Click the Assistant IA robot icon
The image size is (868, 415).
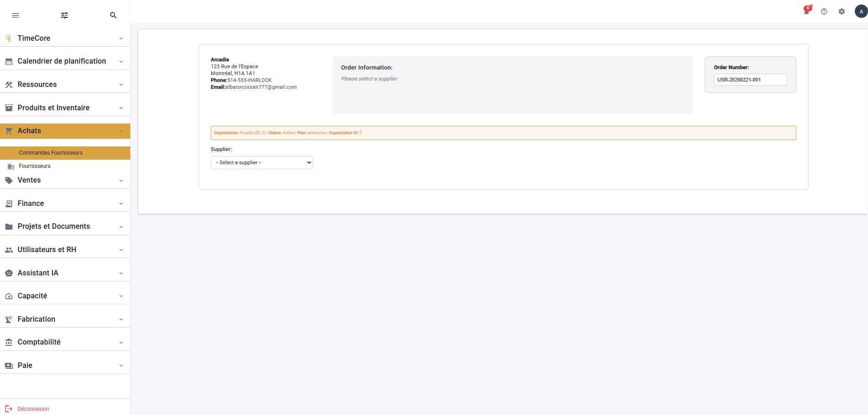point(9,273)
